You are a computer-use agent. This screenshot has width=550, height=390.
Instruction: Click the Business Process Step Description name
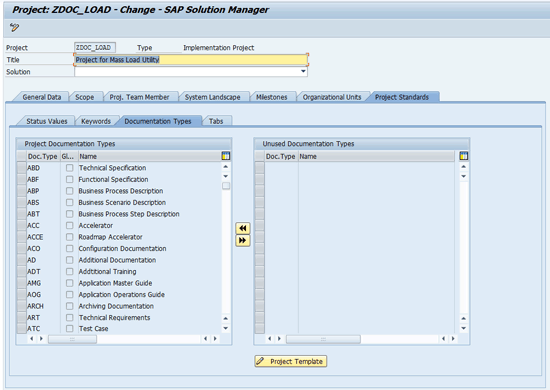pyautogui.click(x=129, y=214)
